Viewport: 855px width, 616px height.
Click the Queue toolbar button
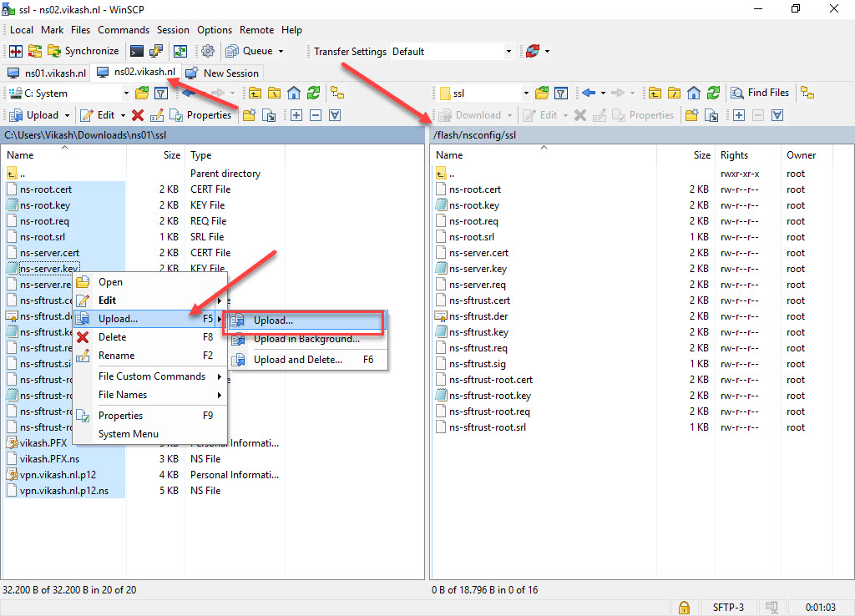[x=249, y=51]
